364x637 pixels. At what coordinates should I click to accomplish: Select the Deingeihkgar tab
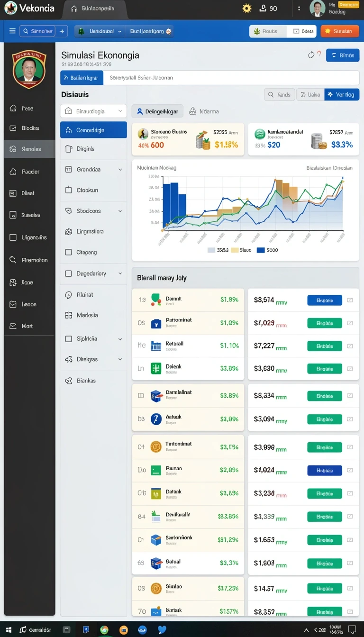[157, 111]
